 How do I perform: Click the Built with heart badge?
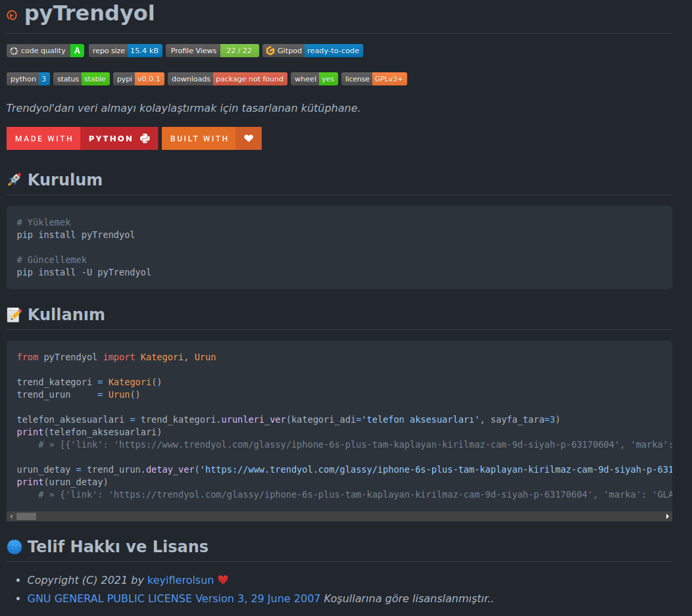pos(212,139)
